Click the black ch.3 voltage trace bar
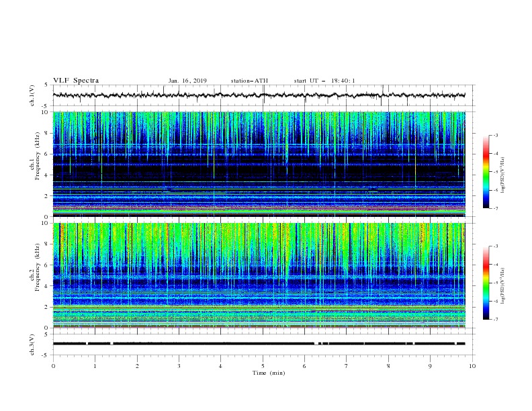 click(259, 344)
